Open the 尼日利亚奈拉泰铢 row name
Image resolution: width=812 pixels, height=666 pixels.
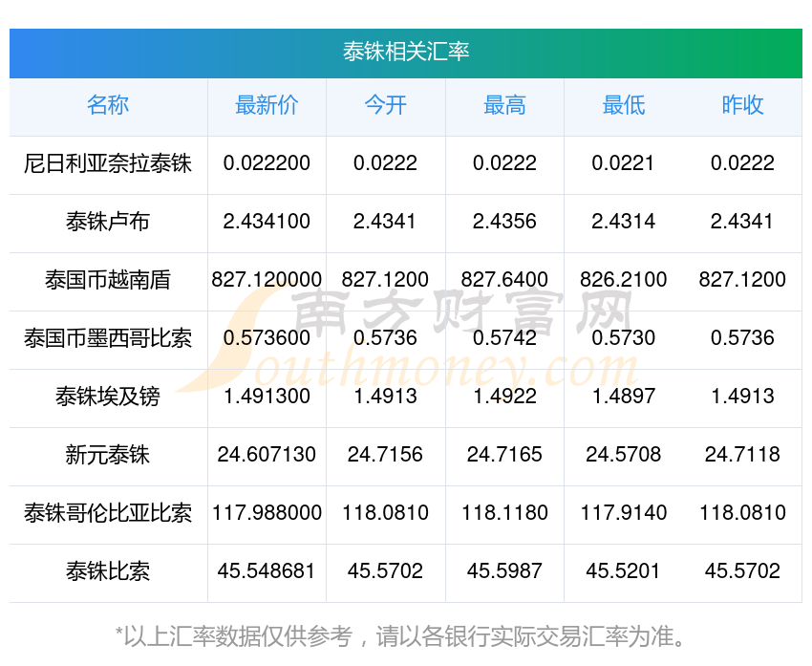(108, 163)
